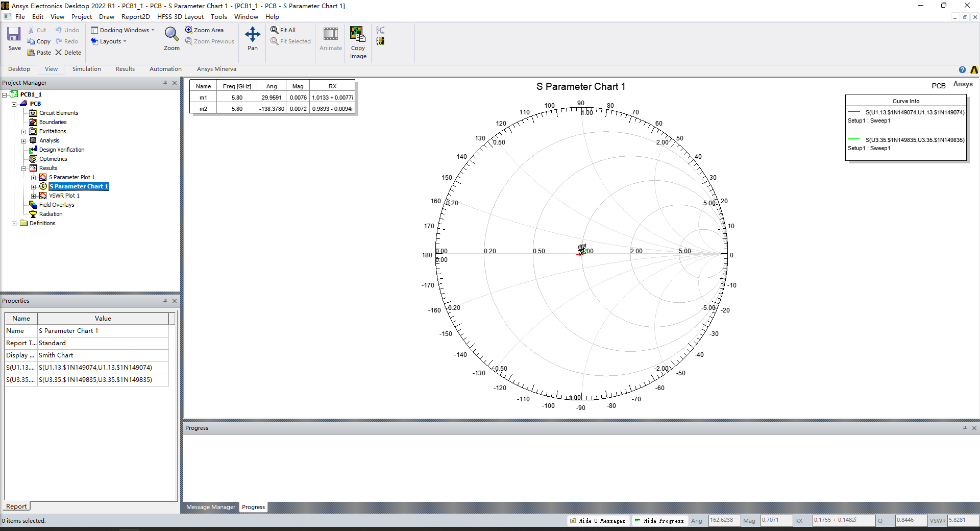
Task: Open the Report2D menu
Action: click(136, 16)
